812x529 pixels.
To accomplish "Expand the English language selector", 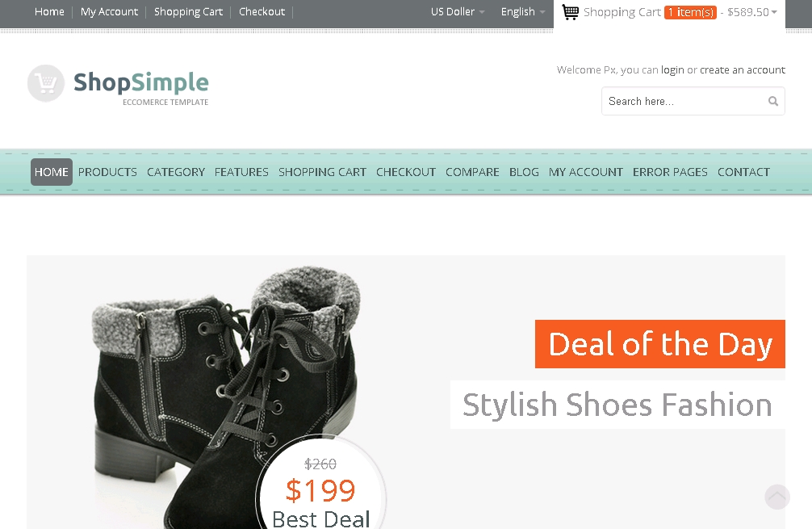I will click(522, 12).
